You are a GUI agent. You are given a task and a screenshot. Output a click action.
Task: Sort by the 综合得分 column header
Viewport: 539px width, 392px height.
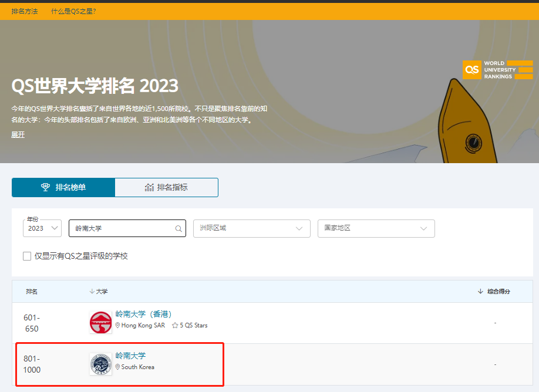494,291
